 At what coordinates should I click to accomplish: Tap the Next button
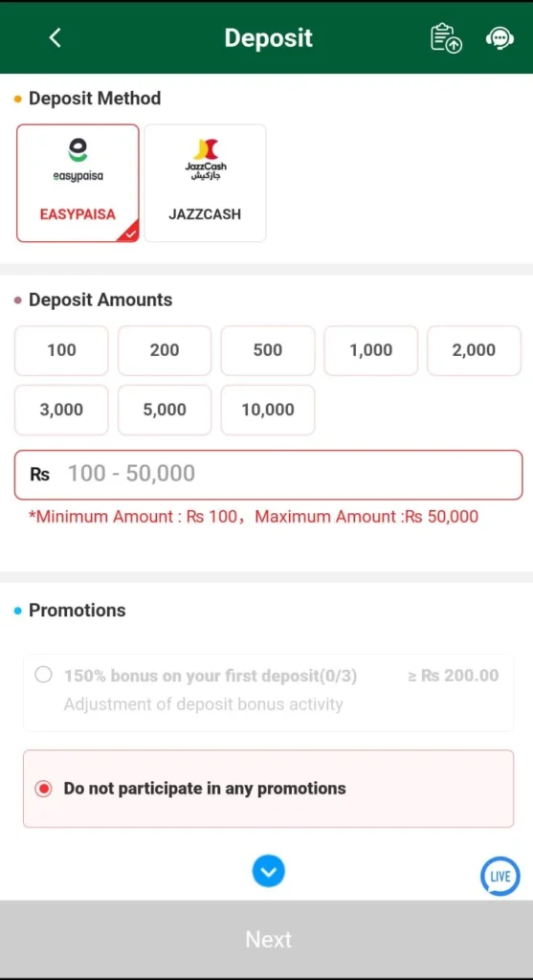pyautogui.click(x=266, y=939)
